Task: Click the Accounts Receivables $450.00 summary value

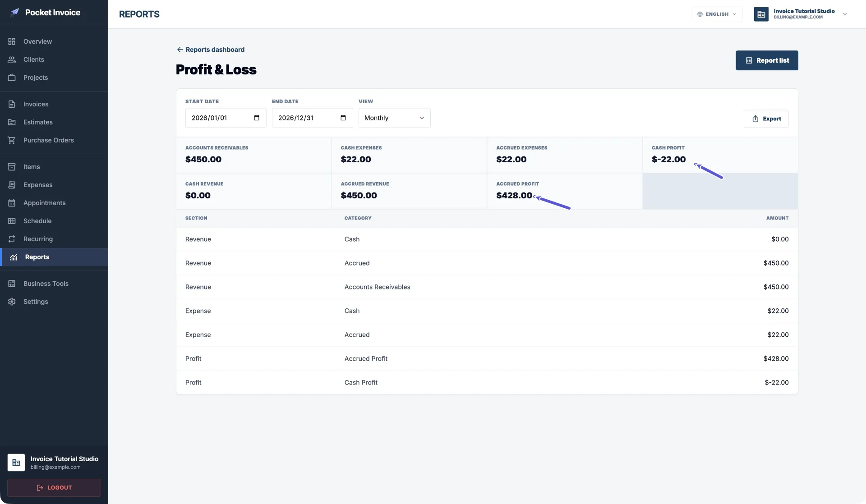Action: point(203,159)
